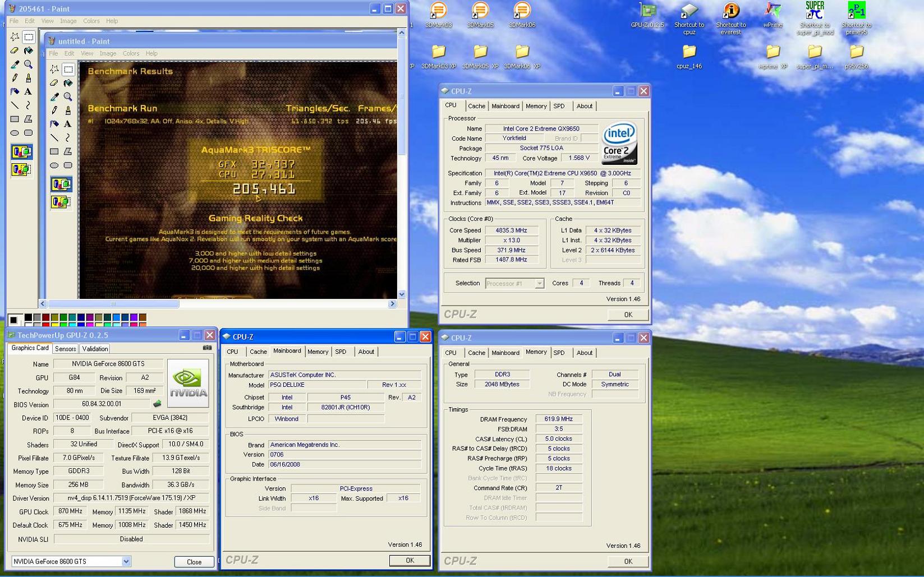Image resolution: width=924 pixels, height=577 pixels.
Task: Click OK in the CPU-Z Mainboard window
Action: coord(410,560)
